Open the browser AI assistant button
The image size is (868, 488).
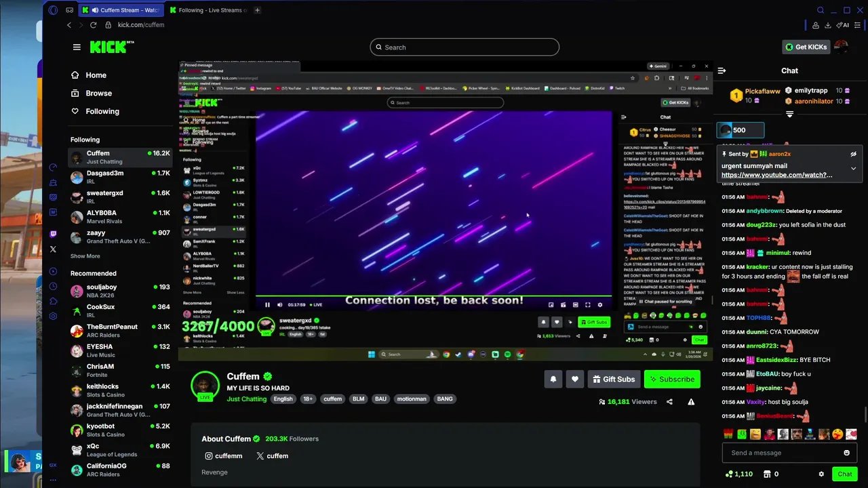pyautogui.click(x=844, y=25)
